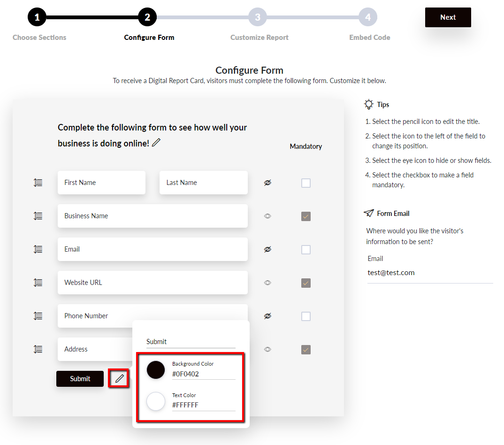Click the Submit button label text field

(191, 342)
